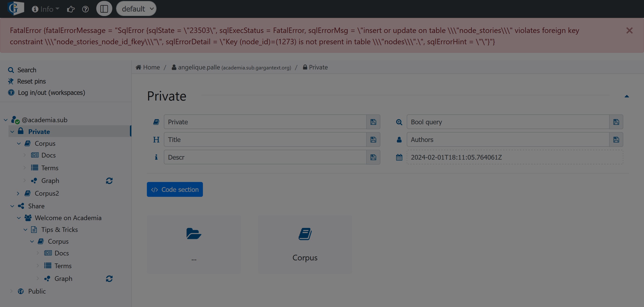Click the calendar icon
Image resolution: width=644 pixels, height=307 pixels.
(x=399, y=157)
